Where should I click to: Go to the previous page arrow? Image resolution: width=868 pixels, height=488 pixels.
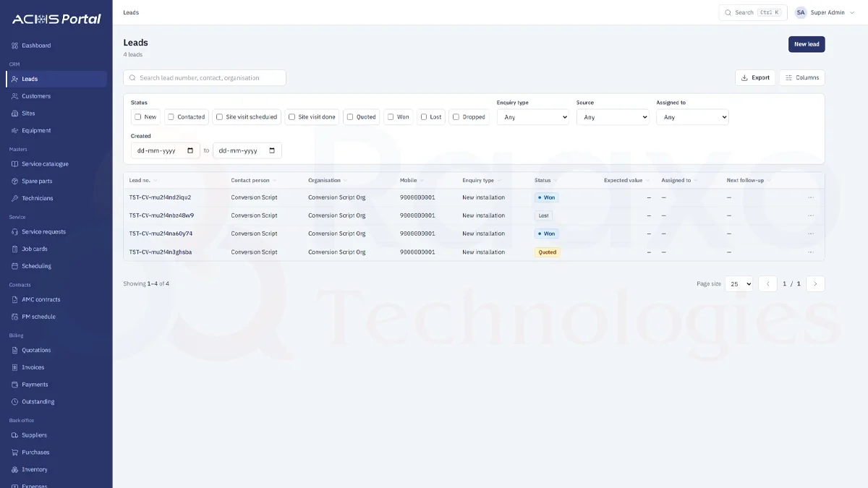click(x=767, y=284)
